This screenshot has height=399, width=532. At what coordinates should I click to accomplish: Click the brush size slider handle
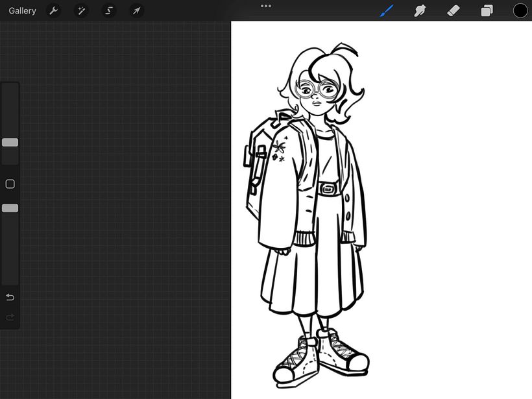point(10,142)
